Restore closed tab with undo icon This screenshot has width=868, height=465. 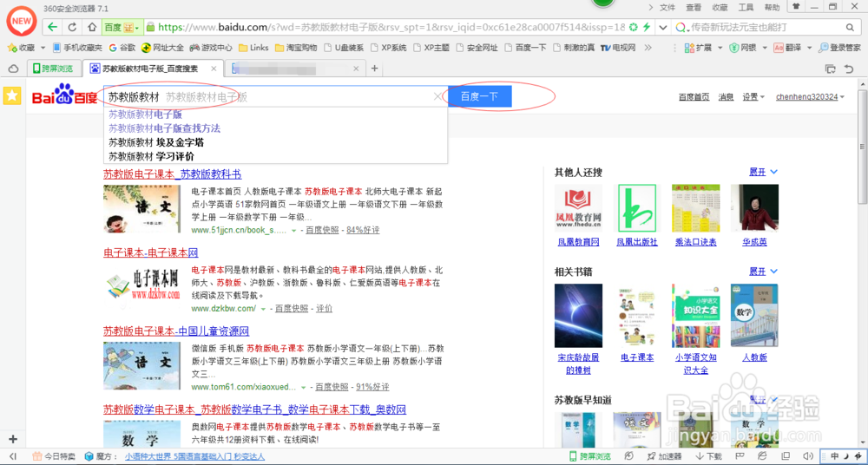[849, 69]
